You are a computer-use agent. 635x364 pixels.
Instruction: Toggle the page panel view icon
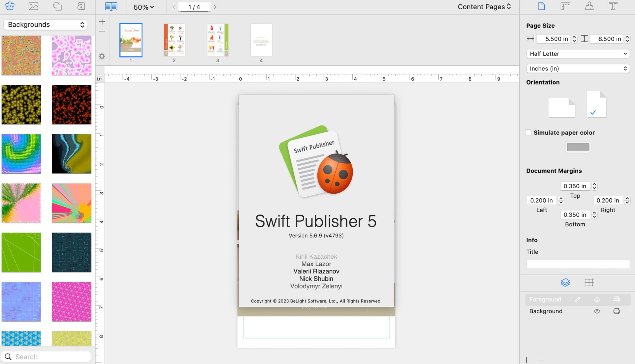tap(111, 6)
